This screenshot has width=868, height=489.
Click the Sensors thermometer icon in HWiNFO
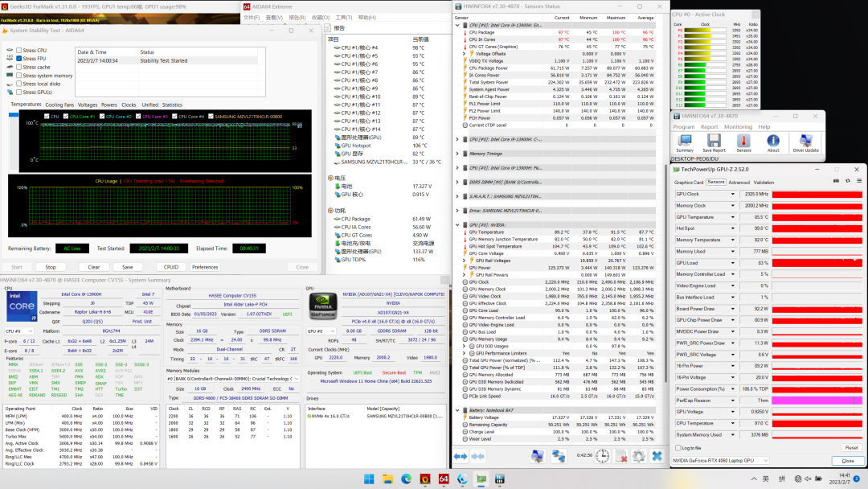pyautogui.click(x=744, y=142)
